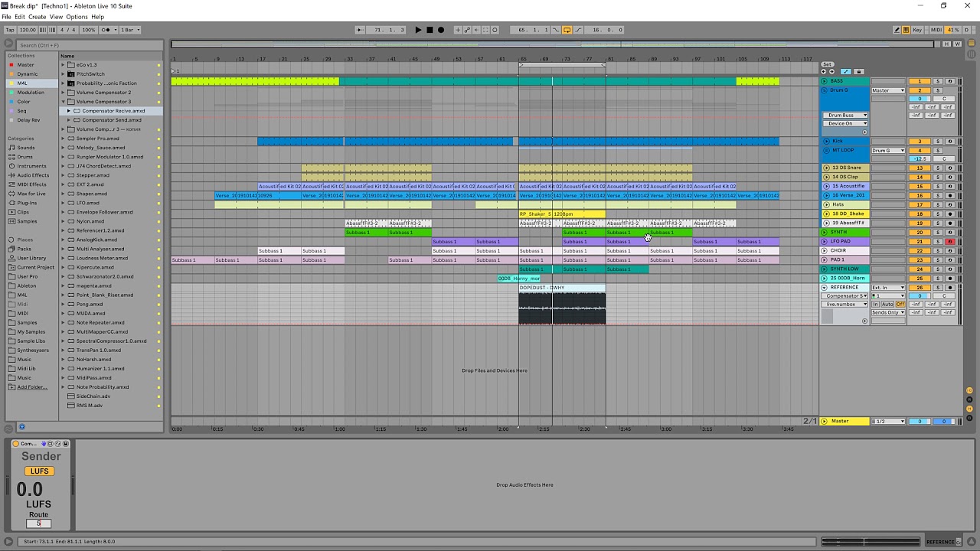
Task: Solo the SYNTH track
Action: click(x=937, y=233)
